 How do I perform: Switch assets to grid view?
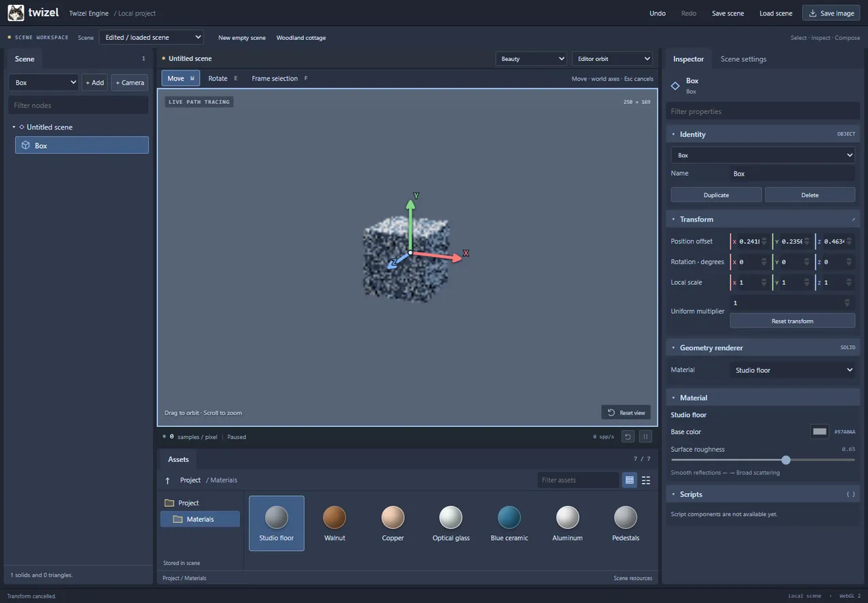[629, 480]
